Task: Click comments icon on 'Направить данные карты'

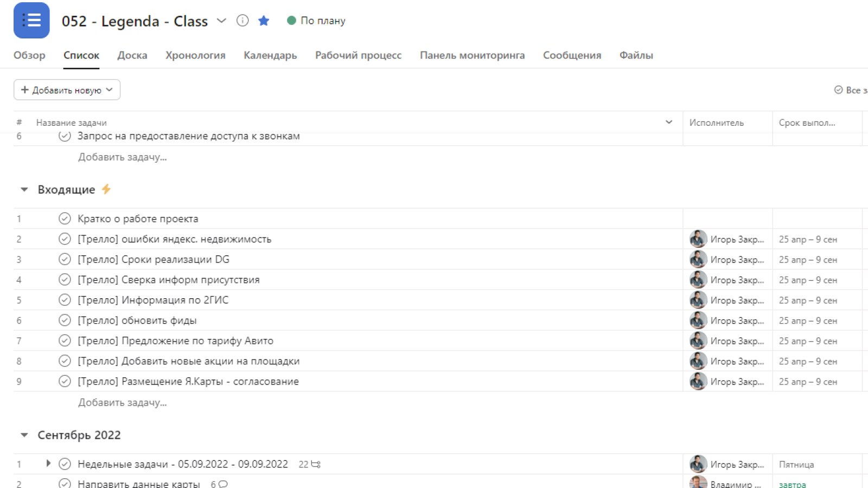Action: pyautogui.click(x=222, y=484)
